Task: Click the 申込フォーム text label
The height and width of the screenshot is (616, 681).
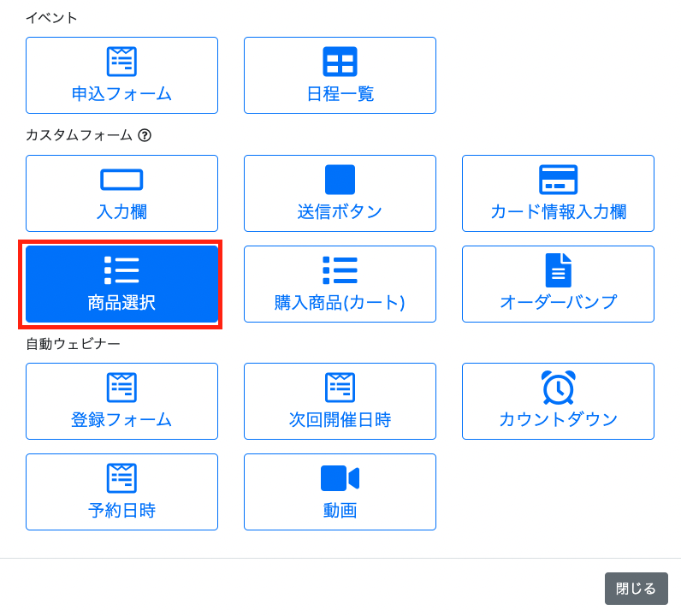Action: [x=121, y=94]
